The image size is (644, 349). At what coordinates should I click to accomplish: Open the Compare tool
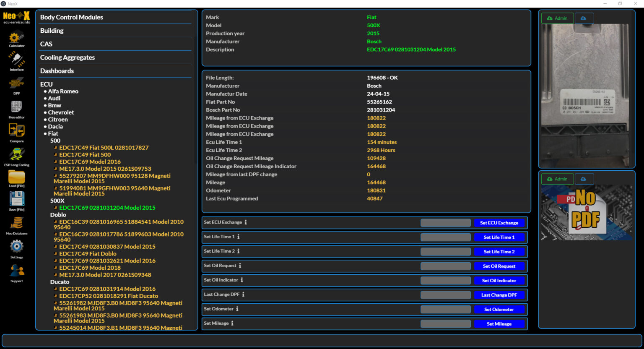pyautogui.click(x=16, y=131)
